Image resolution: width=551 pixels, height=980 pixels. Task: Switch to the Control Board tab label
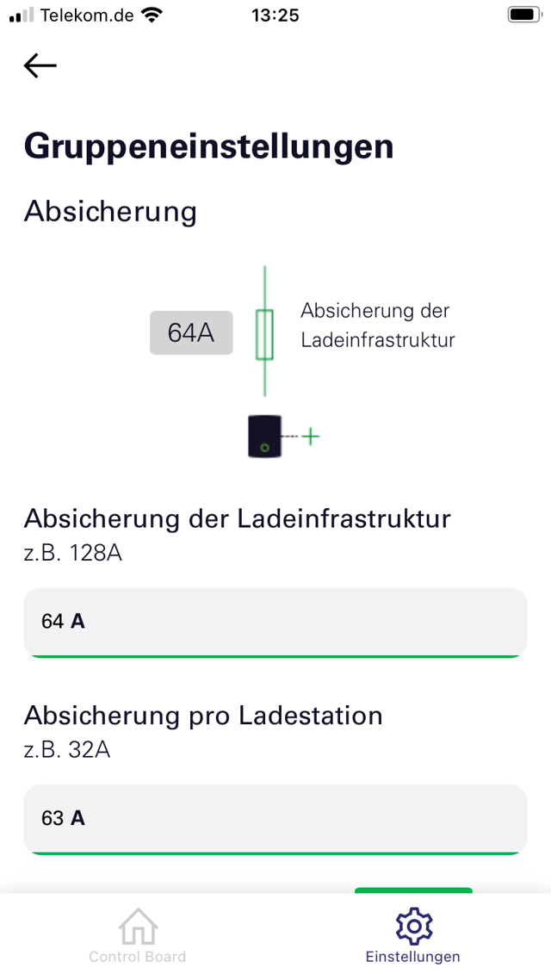point(138,957)
